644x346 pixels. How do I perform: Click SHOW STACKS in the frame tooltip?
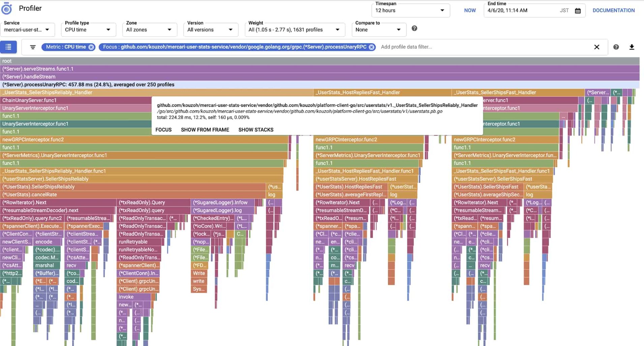tap(256, 130)
